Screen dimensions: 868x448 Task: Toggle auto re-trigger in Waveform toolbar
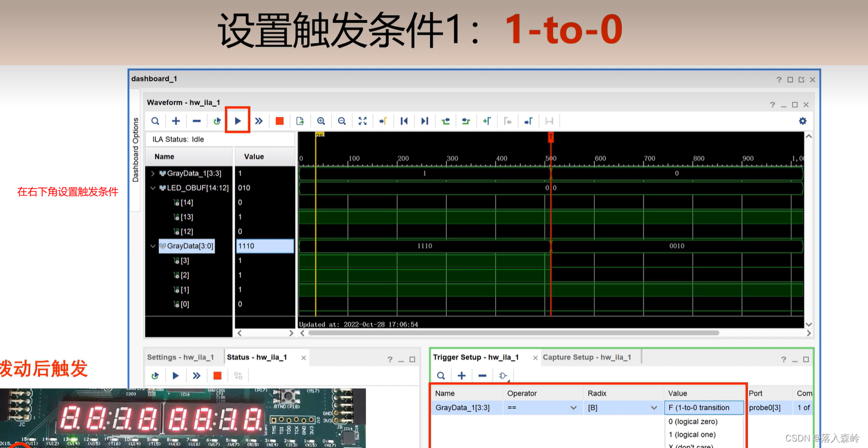(x=217, y=121)
